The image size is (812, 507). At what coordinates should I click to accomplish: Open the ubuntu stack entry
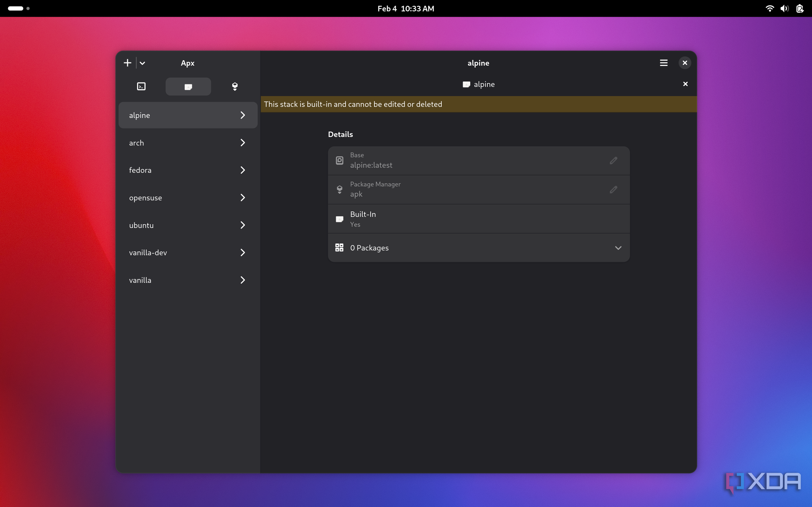pos(188,225)
